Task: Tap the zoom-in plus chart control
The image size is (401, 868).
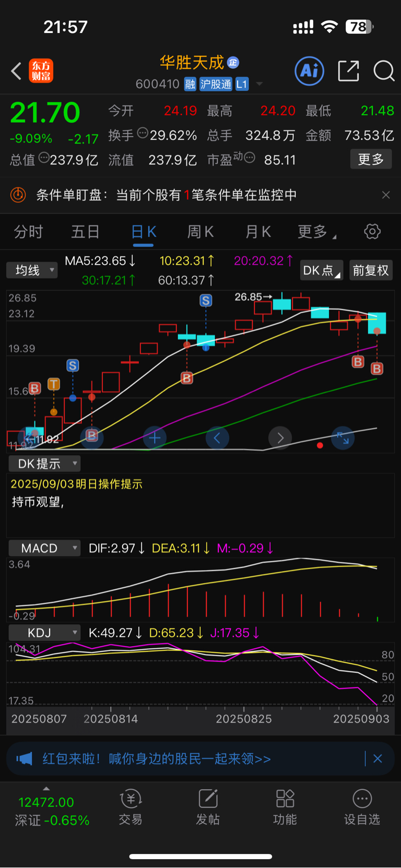Action: pyautogui.click(x=155, y=438)
